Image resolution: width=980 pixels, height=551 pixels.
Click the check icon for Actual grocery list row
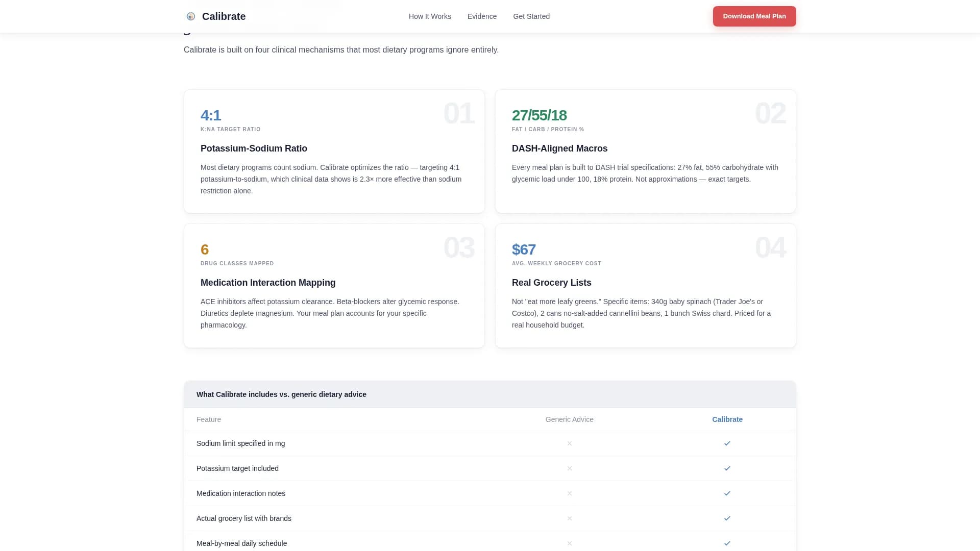(x=727, y=518)
